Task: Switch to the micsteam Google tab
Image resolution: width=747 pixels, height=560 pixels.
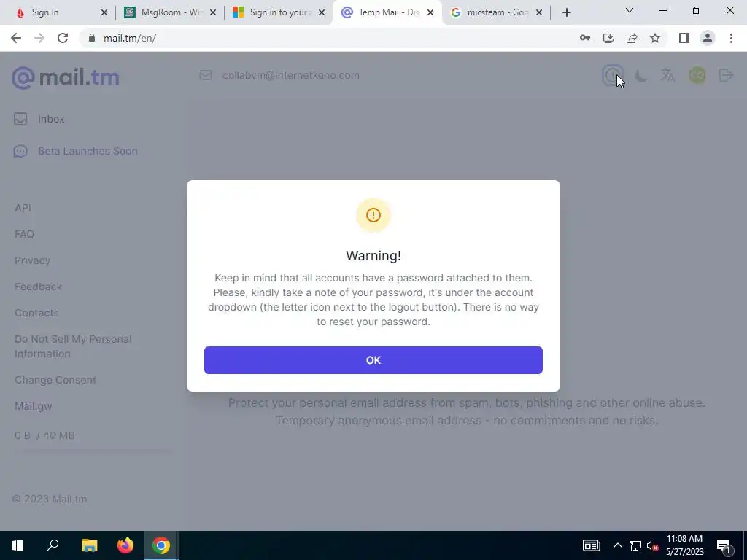Action: coord(496,12)
